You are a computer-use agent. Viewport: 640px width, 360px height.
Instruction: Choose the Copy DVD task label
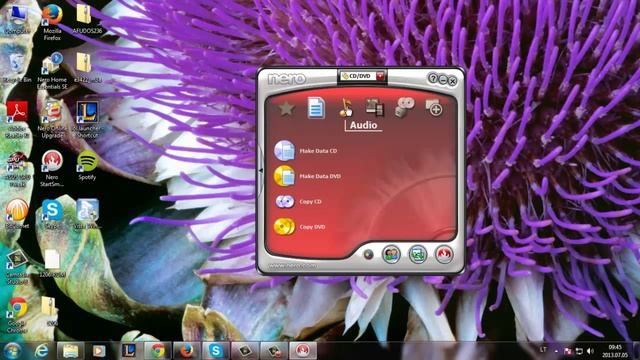point(312,227)
